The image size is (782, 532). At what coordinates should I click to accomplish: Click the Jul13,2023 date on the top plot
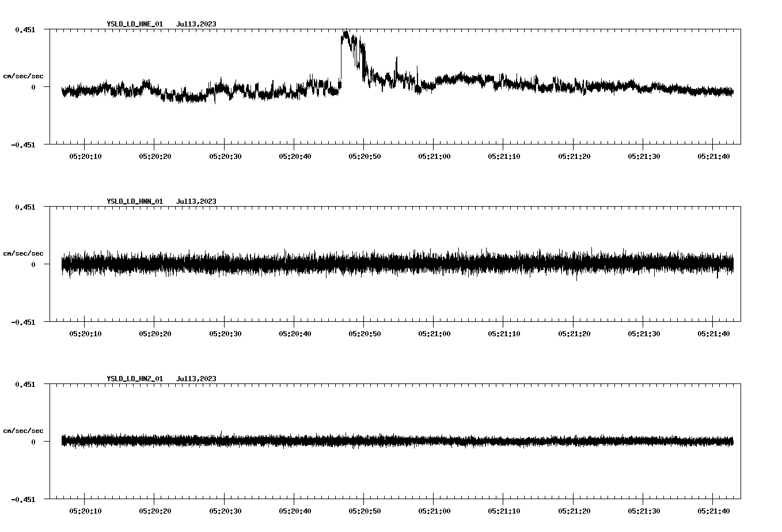point(197,24)
